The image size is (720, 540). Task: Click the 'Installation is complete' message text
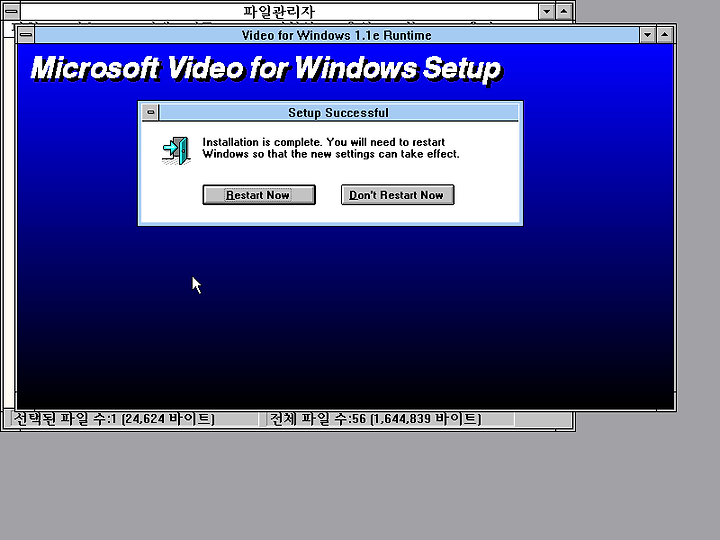point(331,148)
